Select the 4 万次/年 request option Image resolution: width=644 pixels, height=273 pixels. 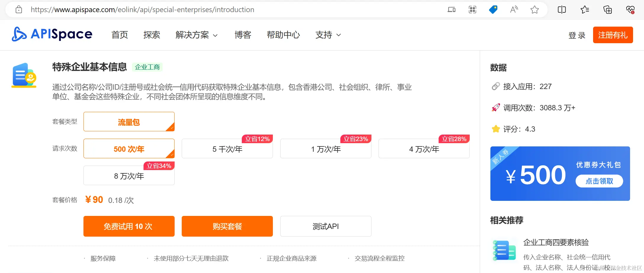click(x=424, y=148)
